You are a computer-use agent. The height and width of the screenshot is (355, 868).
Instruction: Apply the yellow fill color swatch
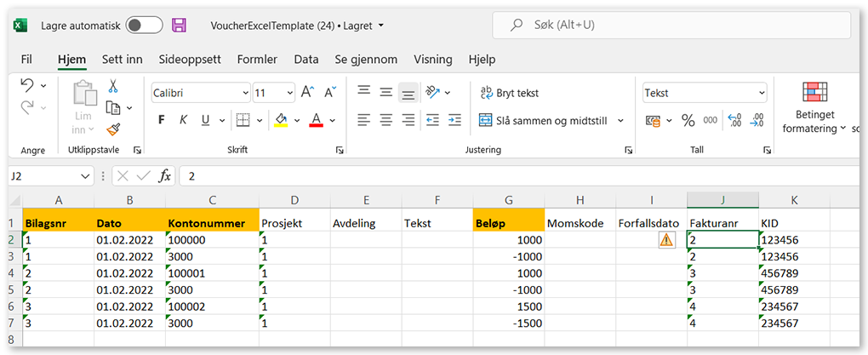click(x=281, y=120)
